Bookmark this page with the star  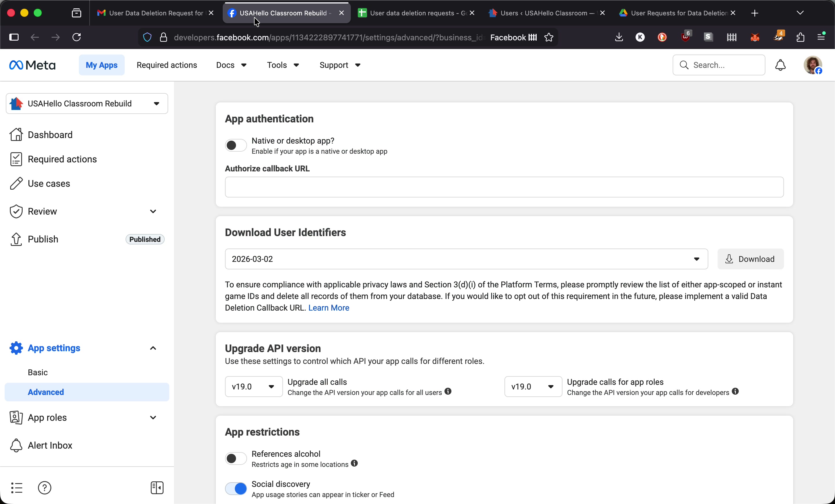point(549,37)
